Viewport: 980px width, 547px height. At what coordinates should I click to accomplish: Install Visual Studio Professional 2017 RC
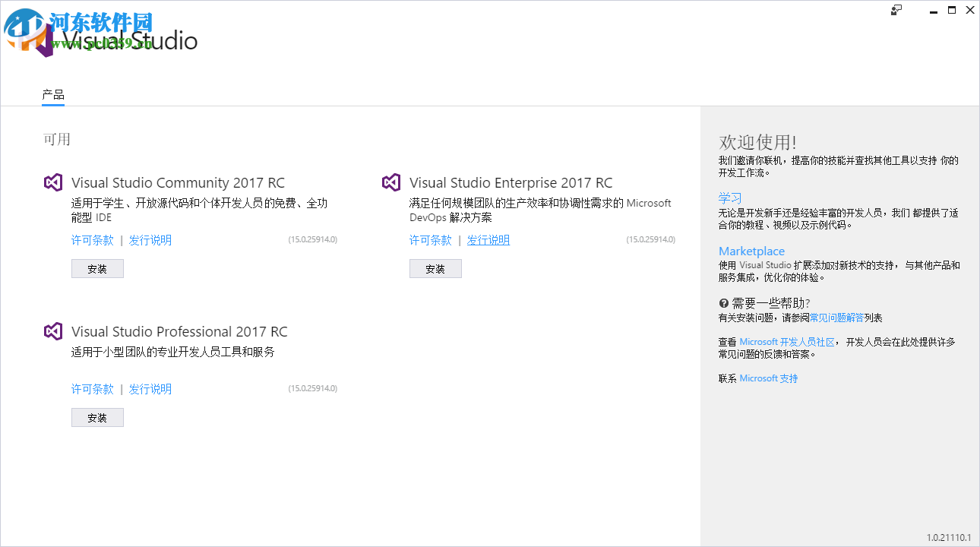[97, 417]
